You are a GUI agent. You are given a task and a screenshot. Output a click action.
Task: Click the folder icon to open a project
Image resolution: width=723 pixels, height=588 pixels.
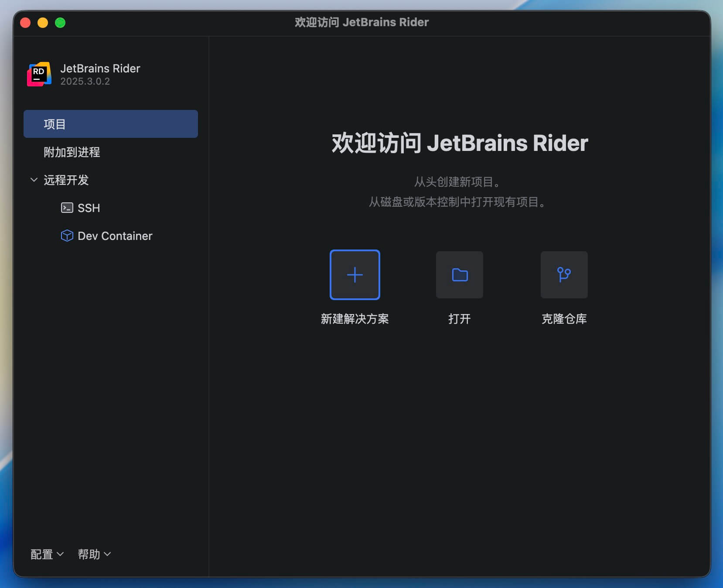point(459,275)
